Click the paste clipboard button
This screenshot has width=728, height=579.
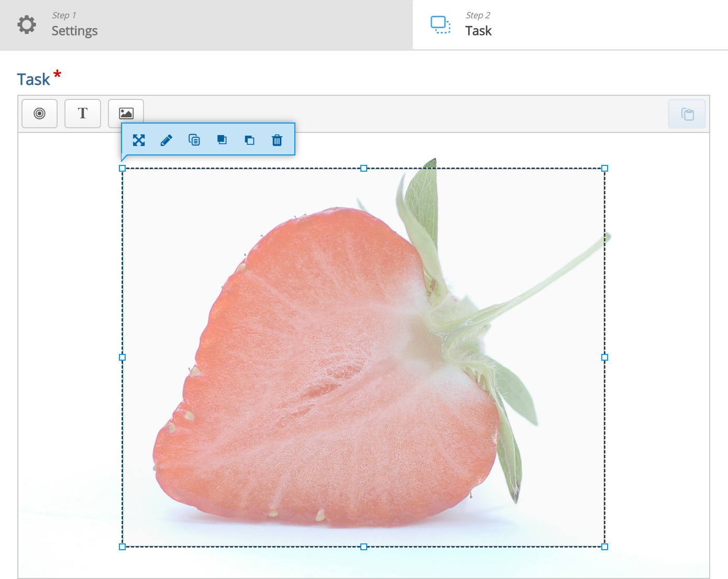[x=687, y=114]
